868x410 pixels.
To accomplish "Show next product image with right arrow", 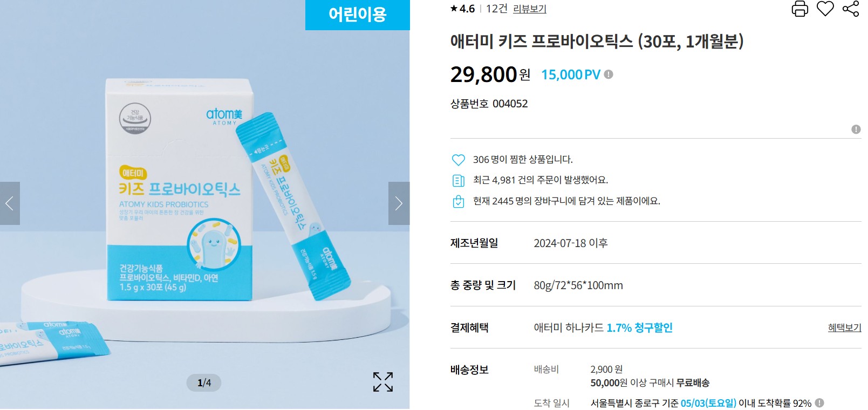I will 399,203.
